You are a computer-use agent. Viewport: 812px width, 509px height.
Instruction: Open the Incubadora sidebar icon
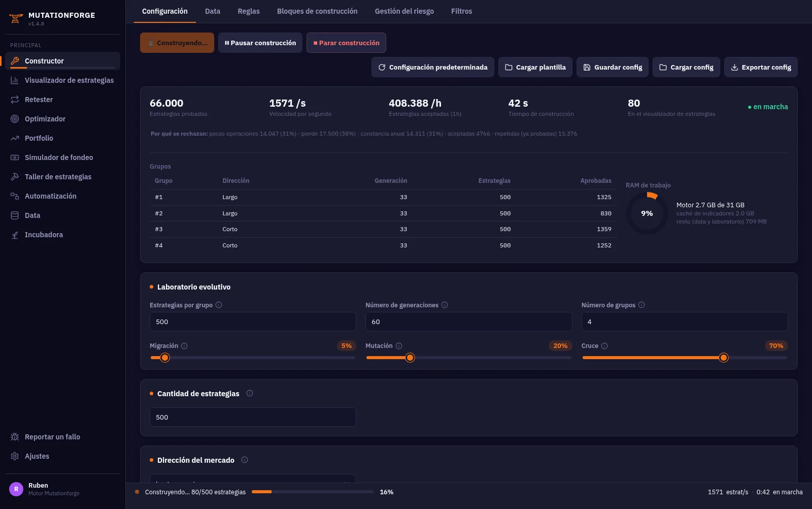click(15, 235)
